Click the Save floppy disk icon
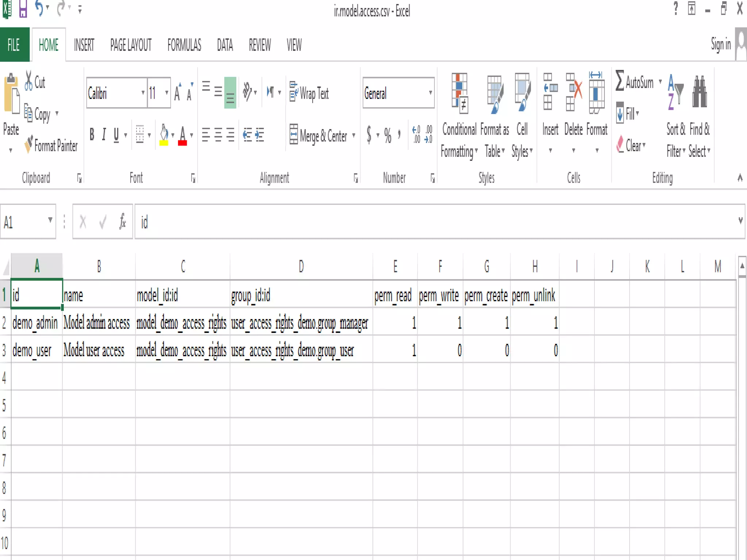Screen dimensions: 747x560 click(23, 9)
